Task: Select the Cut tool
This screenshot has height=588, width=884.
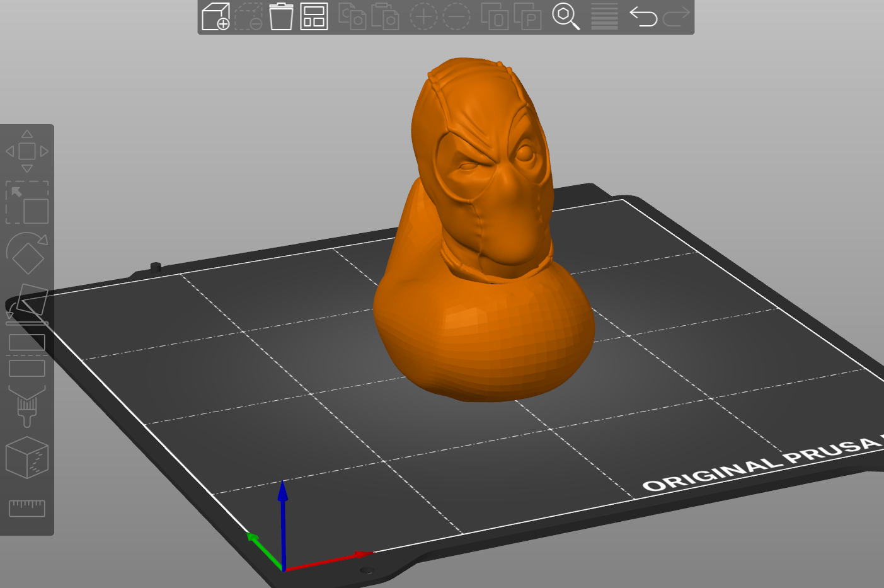Action: click(27, 355)
